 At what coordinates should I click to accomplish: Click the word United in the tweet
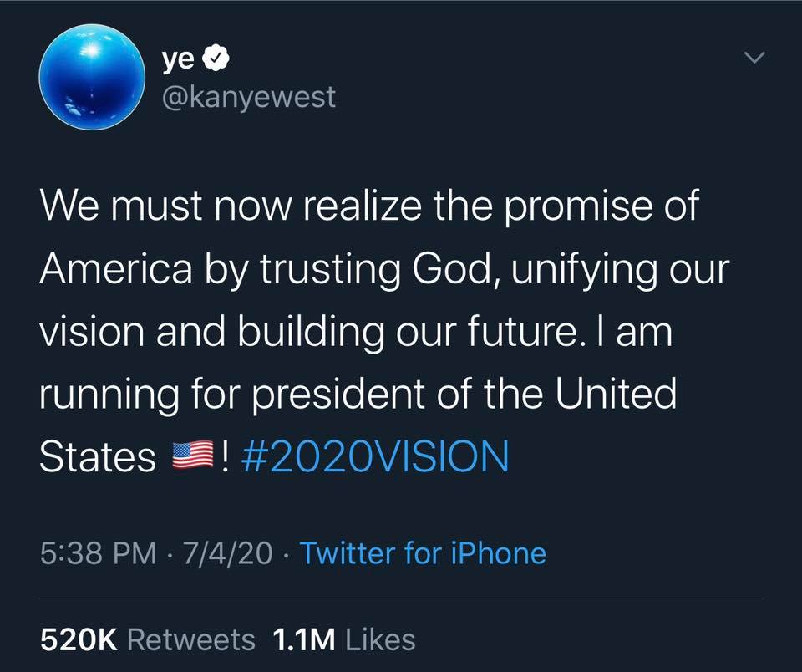pos(616,394)
